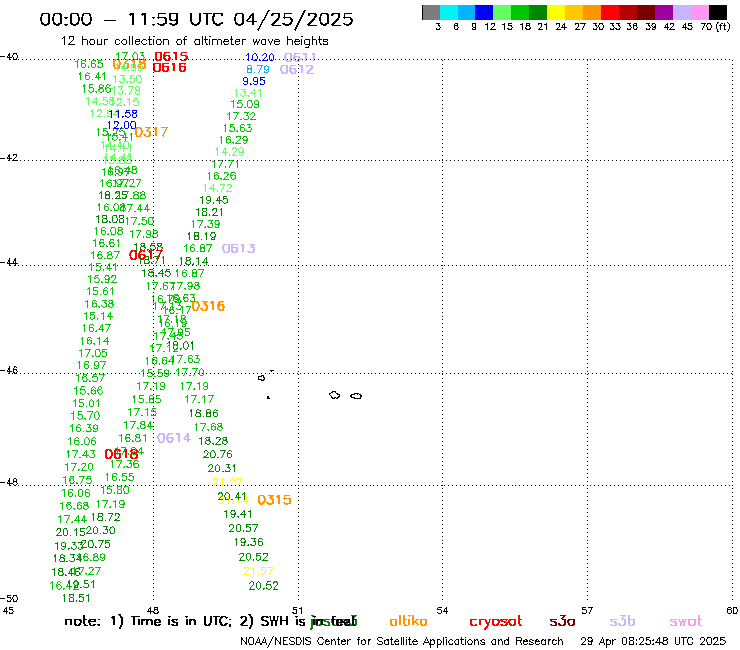Screen dimensions: 740x650
Task: Click the wave height value 20.76
Action: (x=218, y=454)
